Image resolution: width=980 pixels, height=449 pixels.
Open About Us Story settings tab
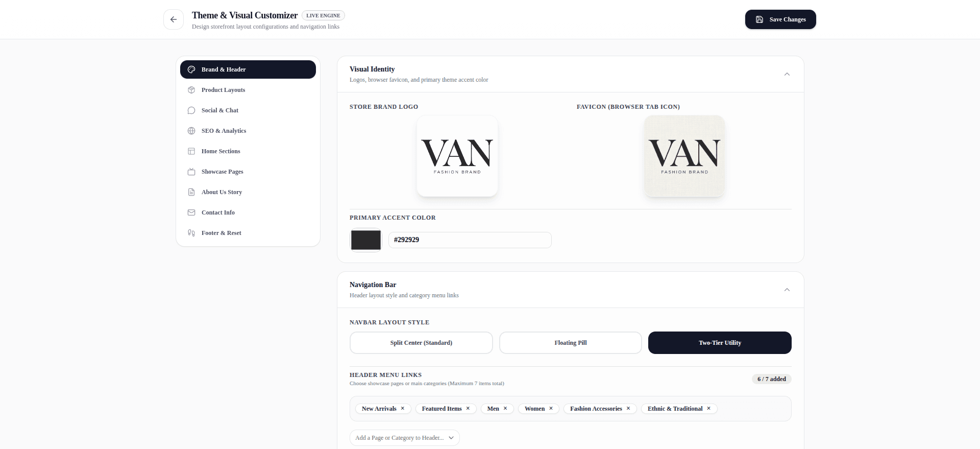click(x=248, y=192)
